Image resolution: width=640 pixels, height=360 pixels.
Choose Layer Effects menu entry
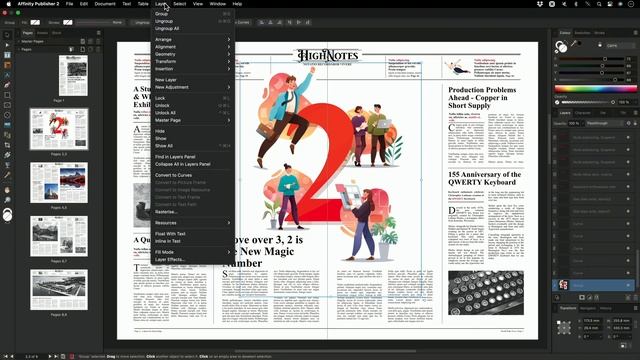pos(192,260)
